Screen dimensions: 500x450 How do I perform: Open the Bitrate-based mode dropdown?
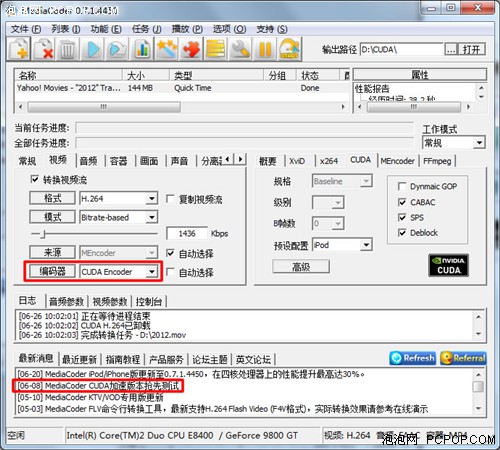152,217
